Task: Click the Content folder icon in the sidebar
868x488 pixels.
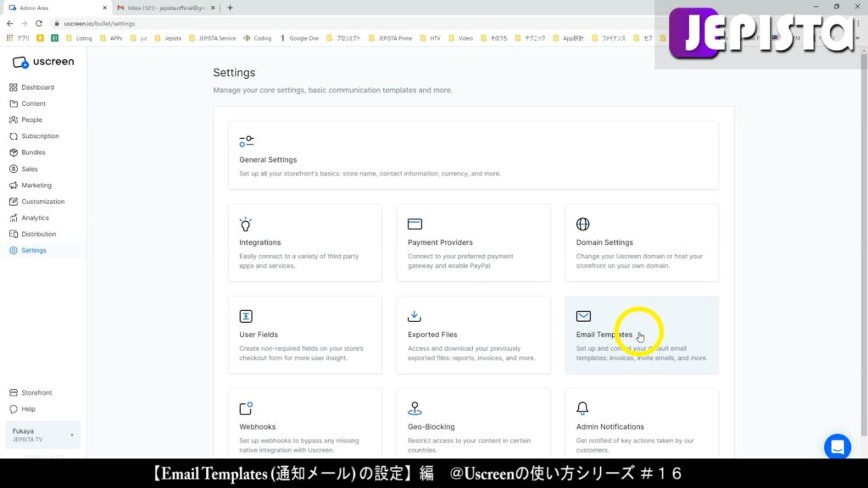Action: (14, 103)
